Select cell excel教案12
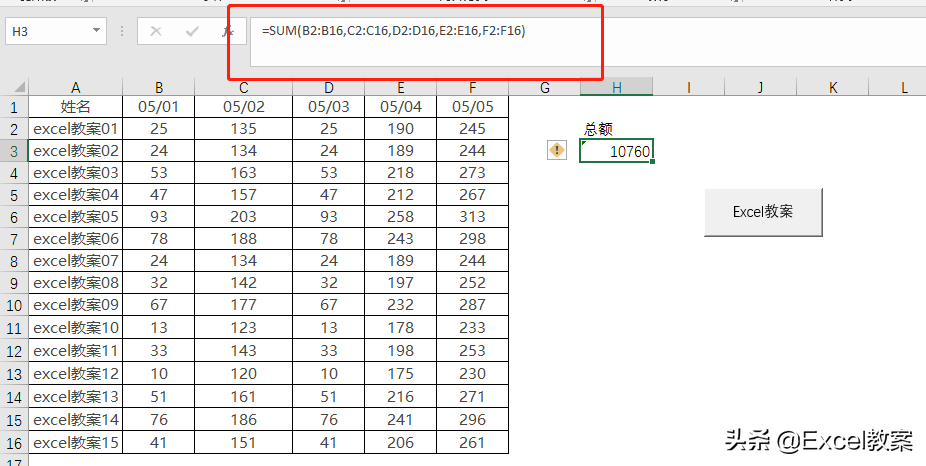The width and height of the screenshot is (926, 466). click(76, 374)
